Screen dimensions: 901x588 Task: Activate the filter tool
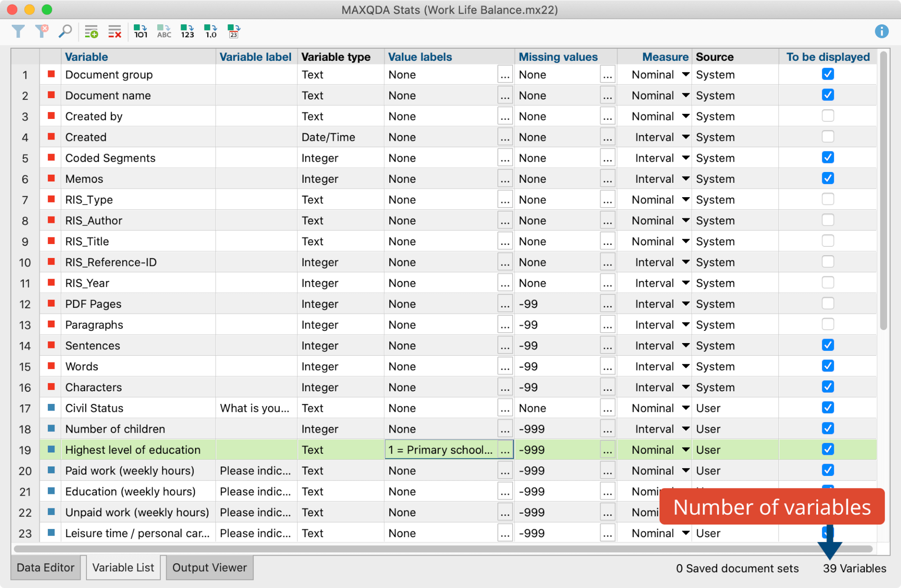coord(18,32)
